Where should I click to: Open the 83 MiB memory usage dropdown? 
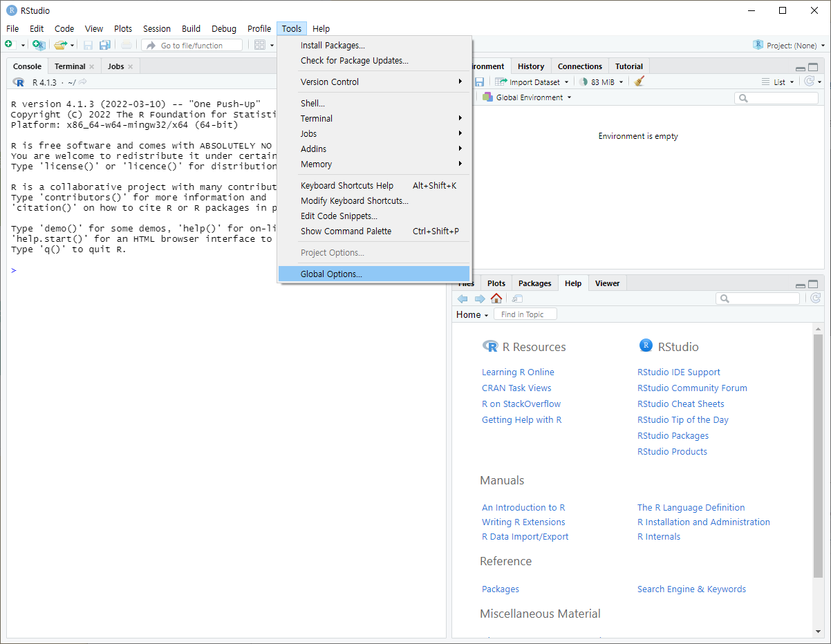click(601, 82)
